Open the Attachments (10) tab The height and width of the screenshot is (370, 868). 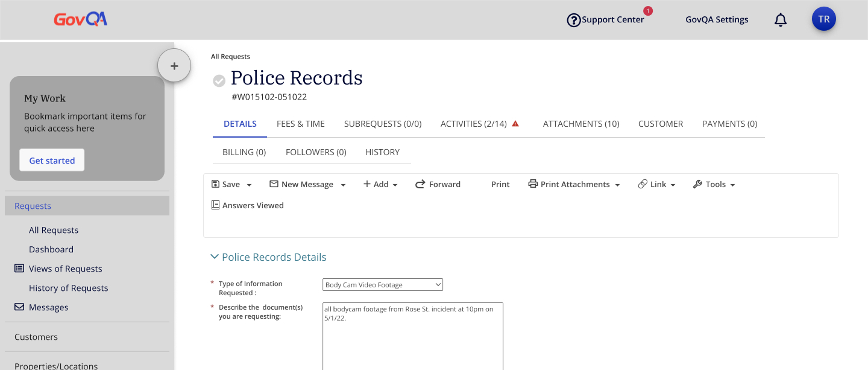581,124
